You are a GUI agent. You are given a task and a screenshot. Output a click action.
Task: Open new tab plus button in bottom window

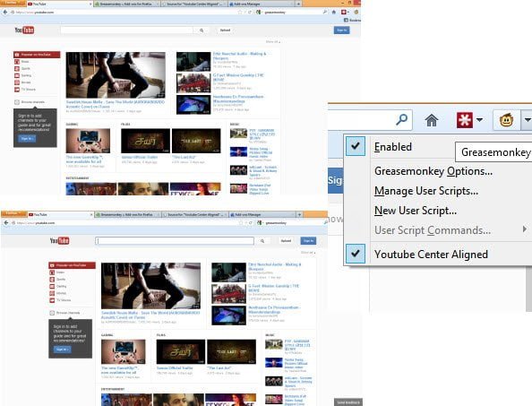click(x=299, y=214)
